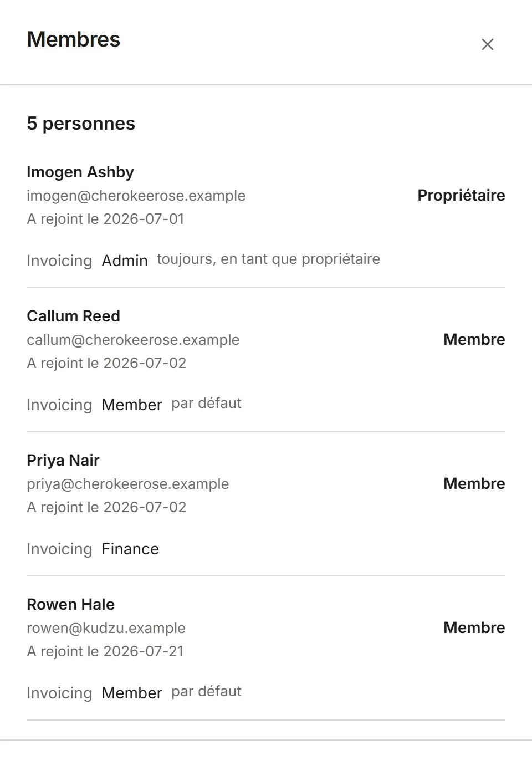Image resolution: width=532 pixels, height=776 pixels.
Task: Open Imogen Ashby's Admin invoicing role
Action: [x=125, y=261]
